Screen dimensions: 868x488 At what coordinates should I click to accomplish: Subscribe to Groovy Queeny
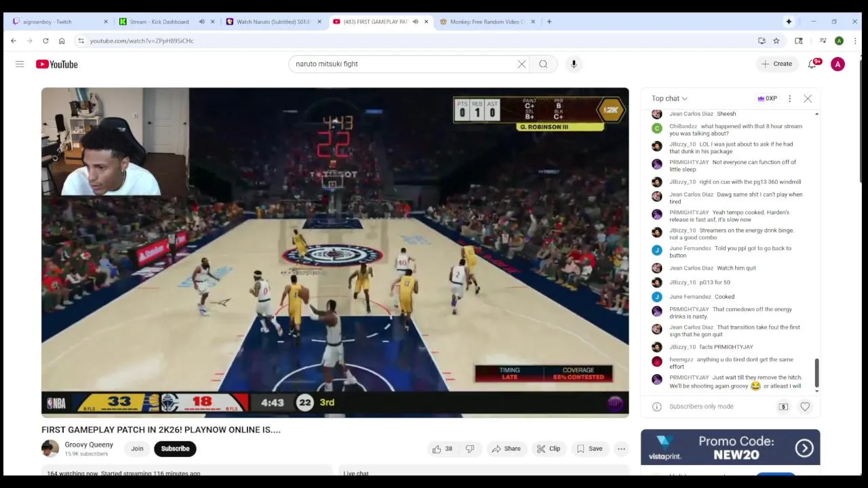tap(175, 449)
